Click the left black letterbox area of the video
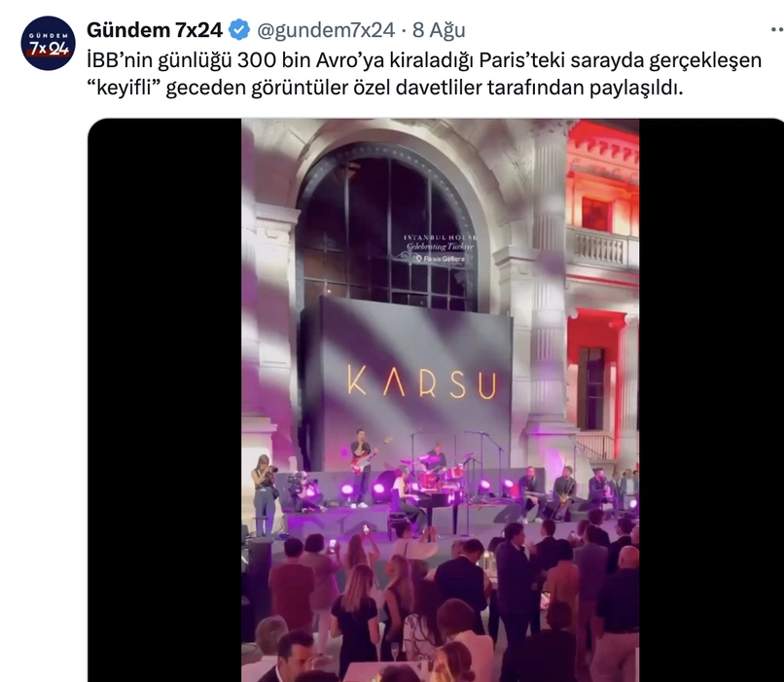Screen dimensions: 784x682 click(164, 400)
